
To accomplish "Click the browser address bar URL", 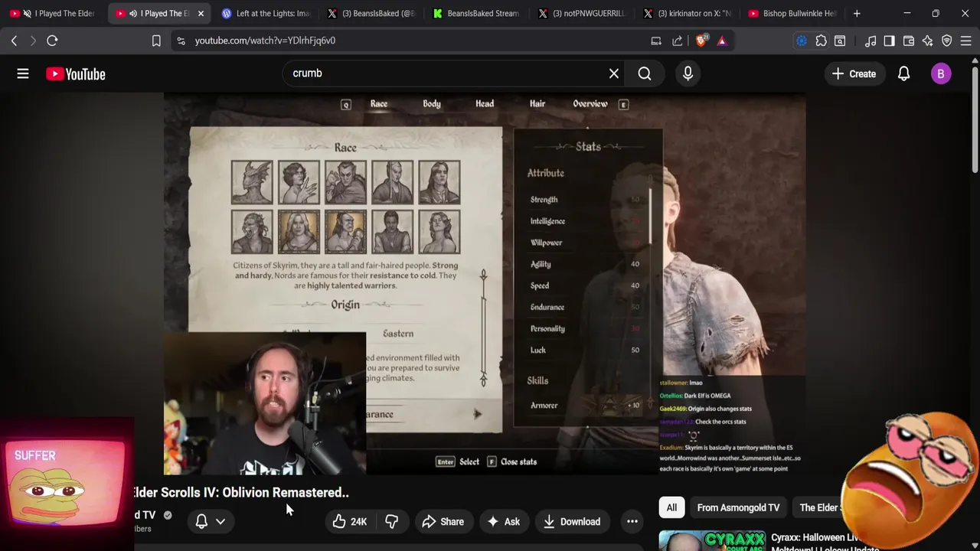I will 265,41.
